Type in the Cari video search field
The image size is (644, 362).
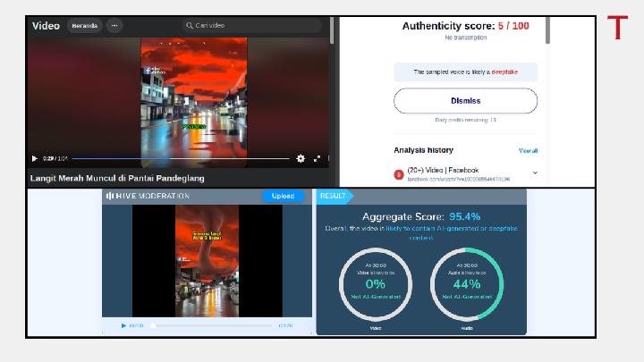[250, 26]
